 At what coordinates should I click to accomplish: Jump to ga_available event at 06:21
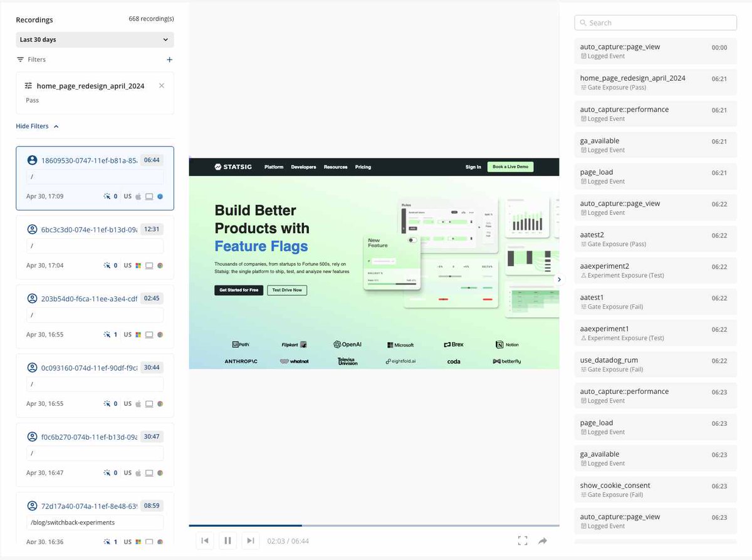coord(655,145)
